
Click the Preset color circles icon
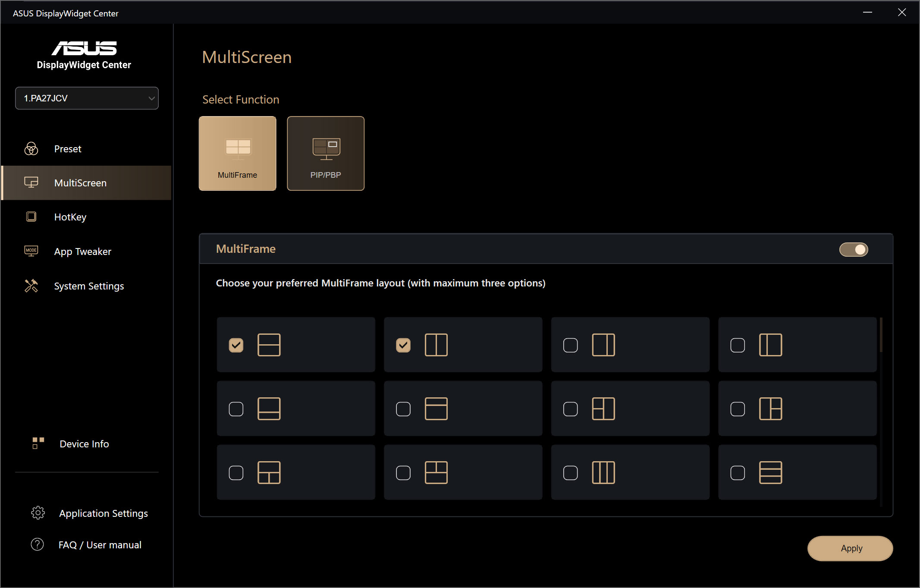(x=31, y=149)
